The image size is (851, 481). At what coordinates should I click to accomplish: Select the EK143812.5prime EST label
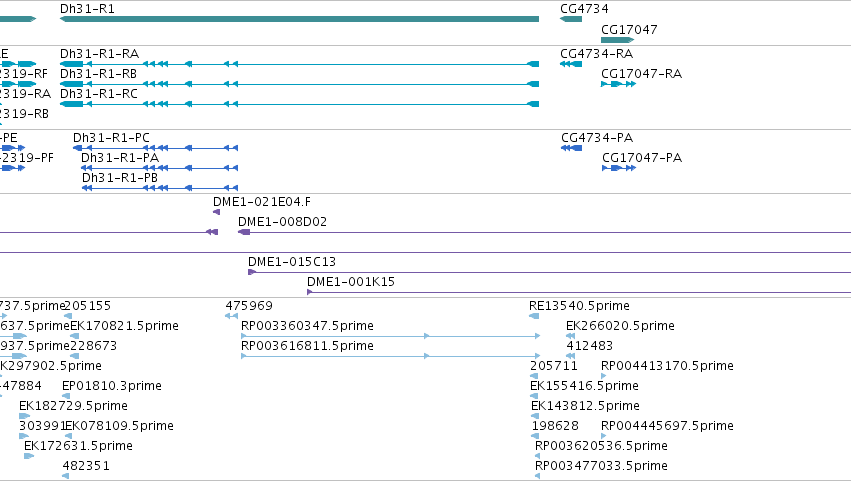click(585, 406)
